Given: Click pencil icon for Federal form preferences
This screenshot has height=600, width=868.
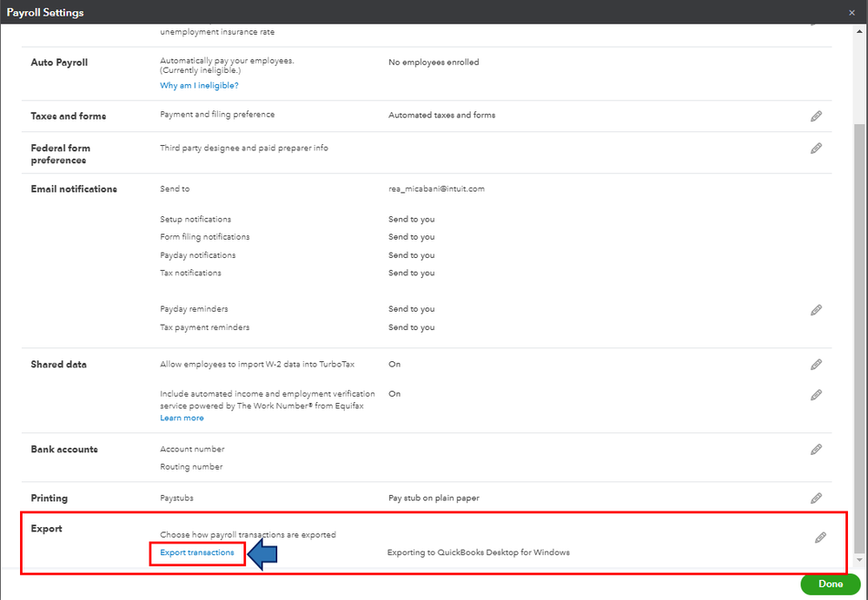Looking at the screenshot, I should coord(816,148).
